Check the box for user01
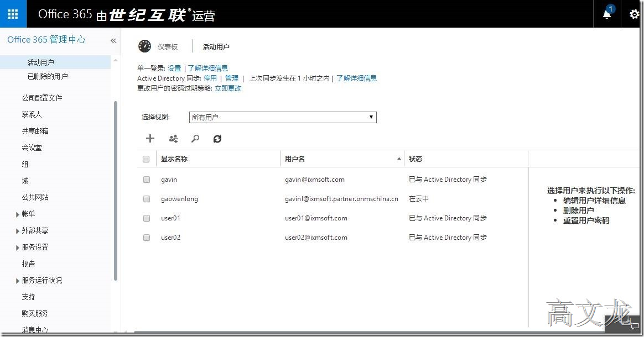Viewport: 644px width, 337px height. tap(147, 218)
